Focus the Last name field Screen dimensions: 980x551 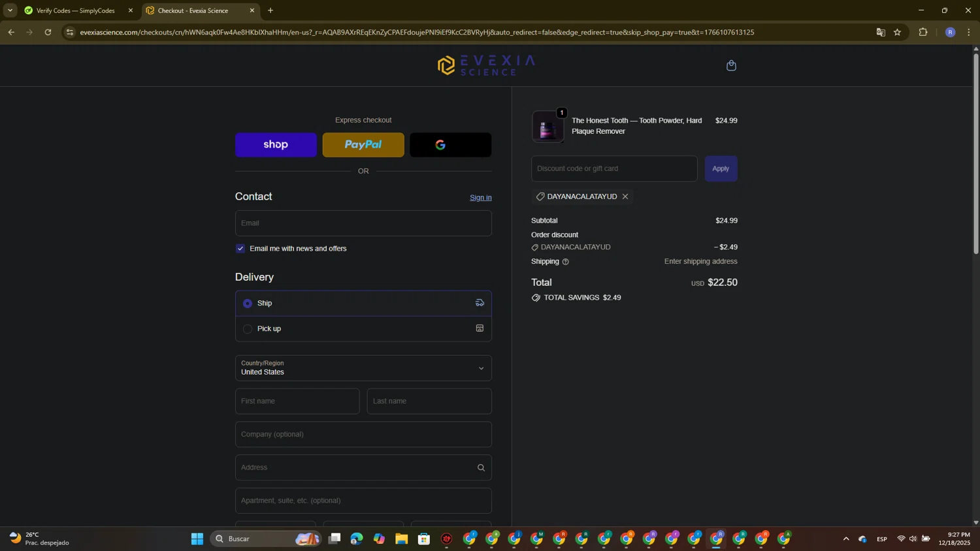click(x=429, y=401)
